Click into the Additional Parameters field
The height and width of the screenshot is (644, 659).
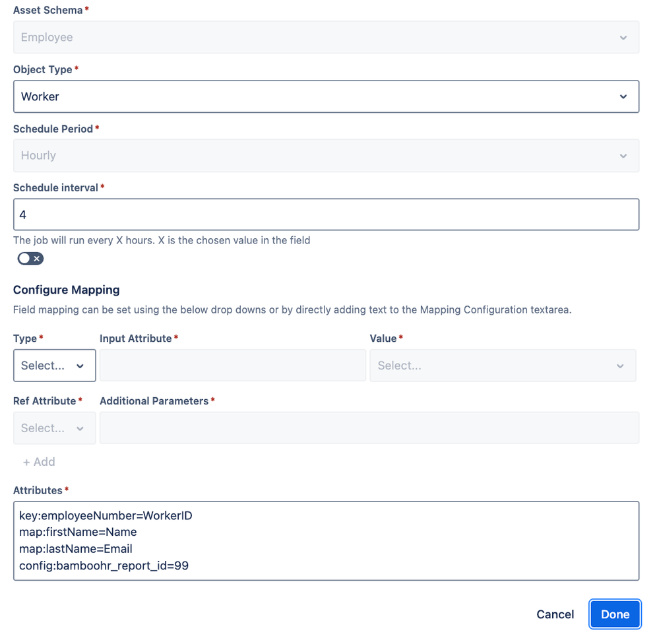point(369,428)
